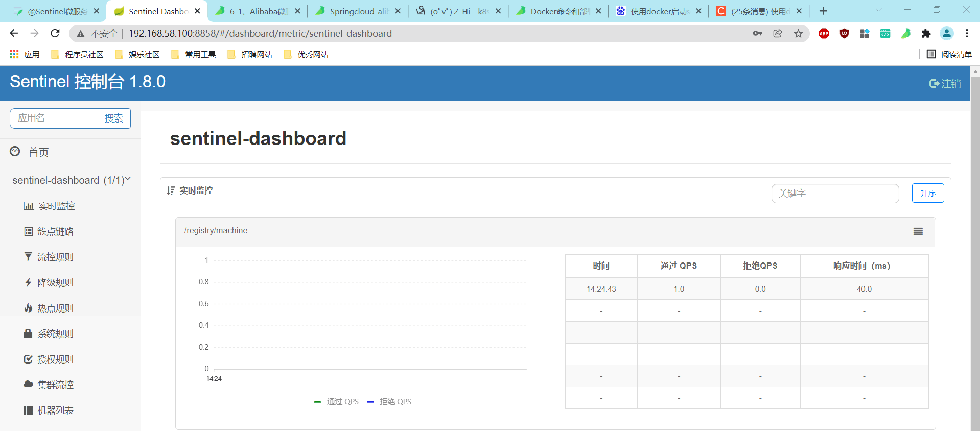Toggle the 拒绝 QPS legend series
The image size is (980, 431).
(x=389, y=402)
